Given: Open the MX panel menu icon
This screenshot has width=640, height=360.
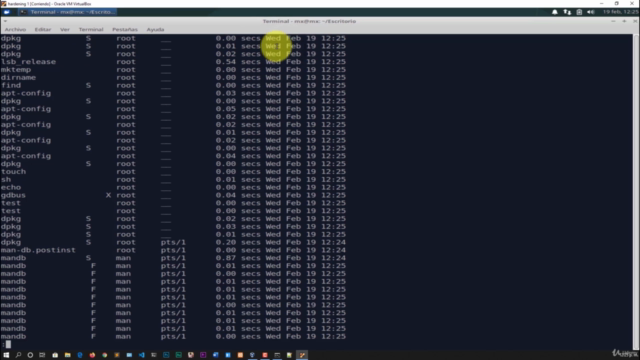Looking at the screenshot, I should [x=7, y=12].
